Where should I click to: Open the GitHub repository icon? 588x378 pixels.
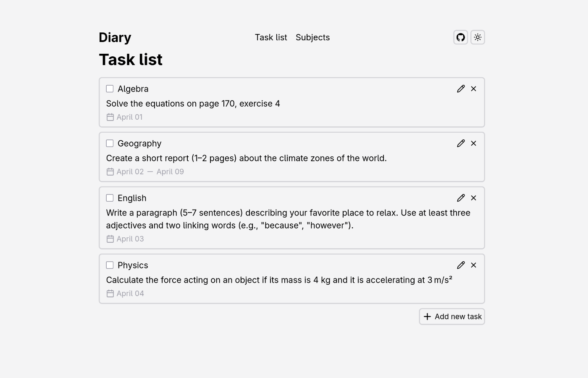pos(461,37)
